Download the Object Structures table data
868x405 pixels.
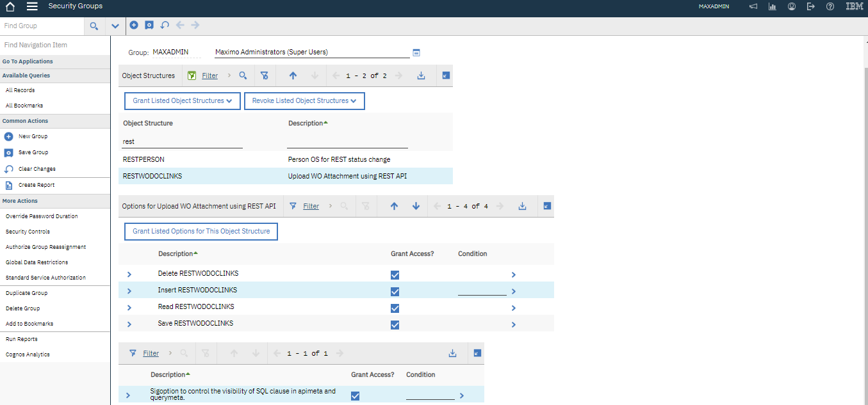click(421, 75)
